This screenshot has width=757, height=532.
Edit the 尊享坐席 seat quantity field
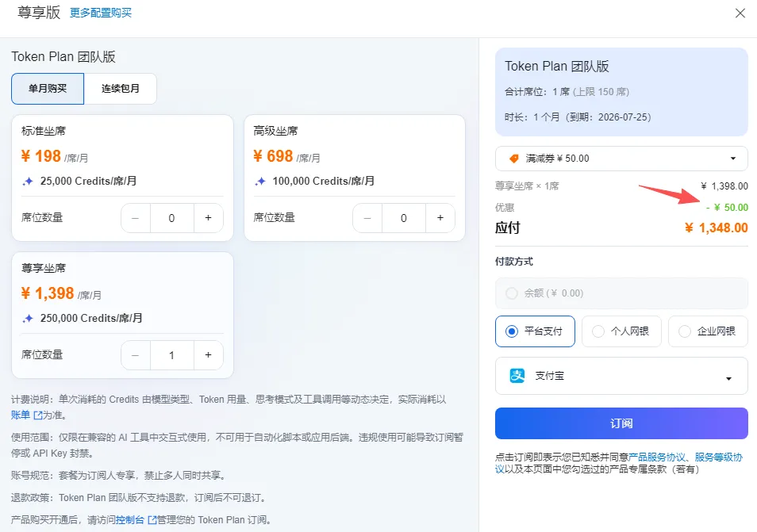click(172, 355)
